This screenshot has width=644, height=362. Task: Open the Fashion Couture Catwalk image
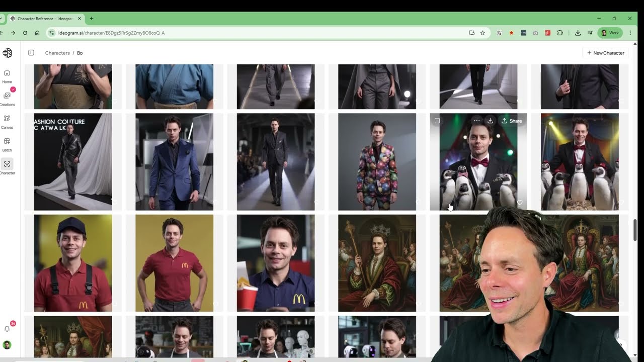[x=73, y=161]
